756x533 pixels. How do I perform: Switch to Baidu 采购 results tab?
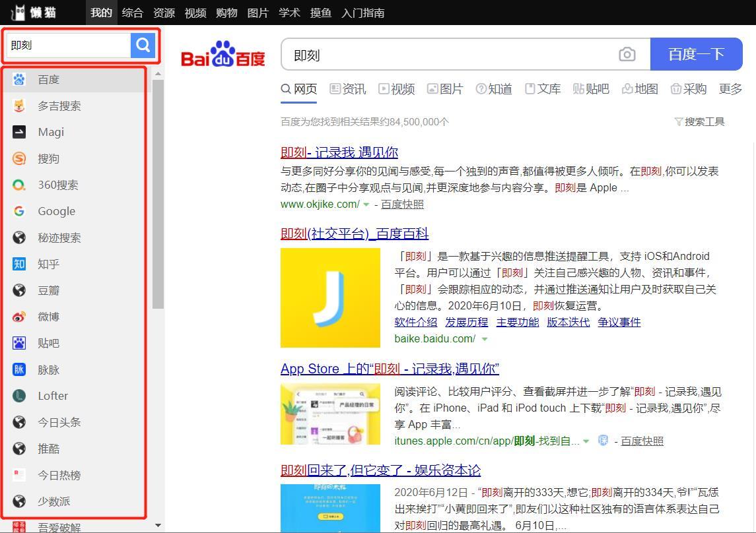689,89
